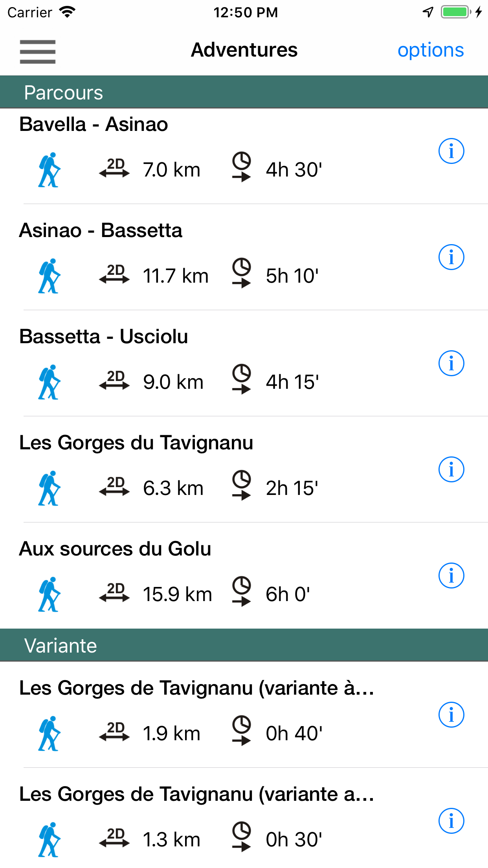Screen dimensions: 488x868
Task: View info for Bassetta - Usciolu
Action: point(451,363)
